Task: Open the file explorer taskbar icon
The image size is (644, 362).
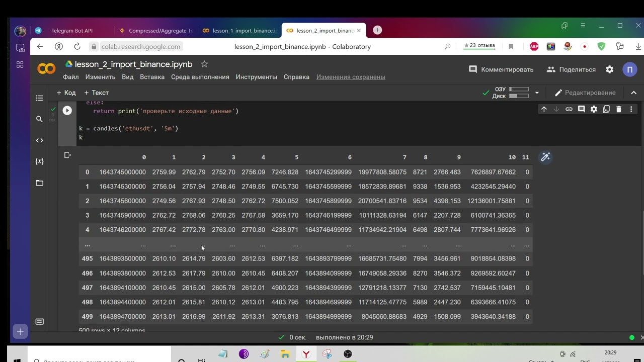Action: 285,354
